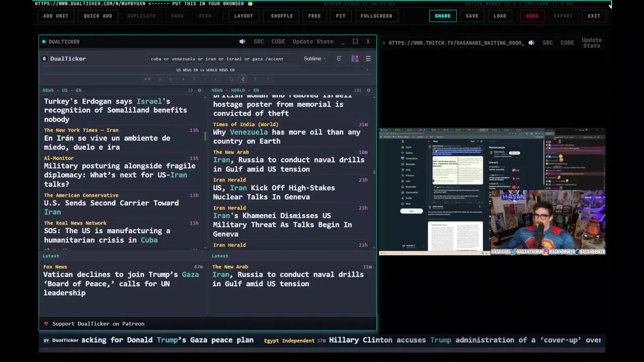The image size is (644, 362).
Task: Click the DualTicker logo icon
Action: pyautogui.click(x=45, y=59)
